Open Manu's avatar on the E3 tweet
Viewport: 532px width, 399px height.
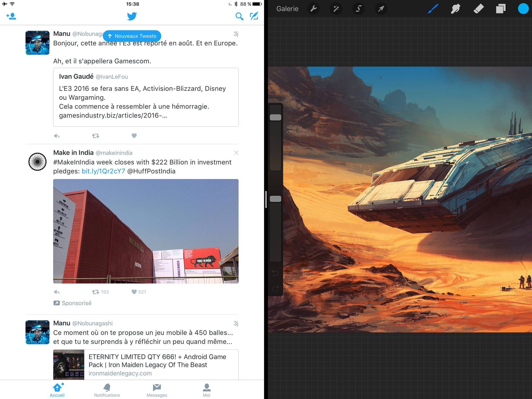coord(38,43)
